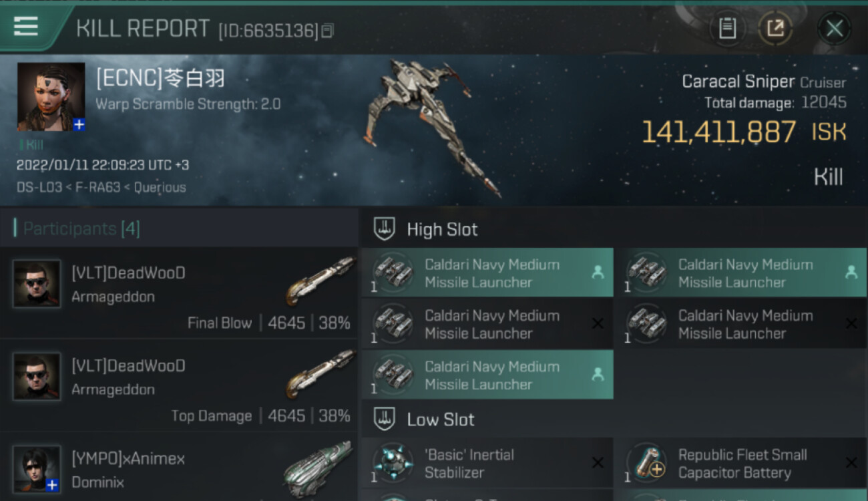Open DeadWooD Final Blow participant entry

[179, 293]
